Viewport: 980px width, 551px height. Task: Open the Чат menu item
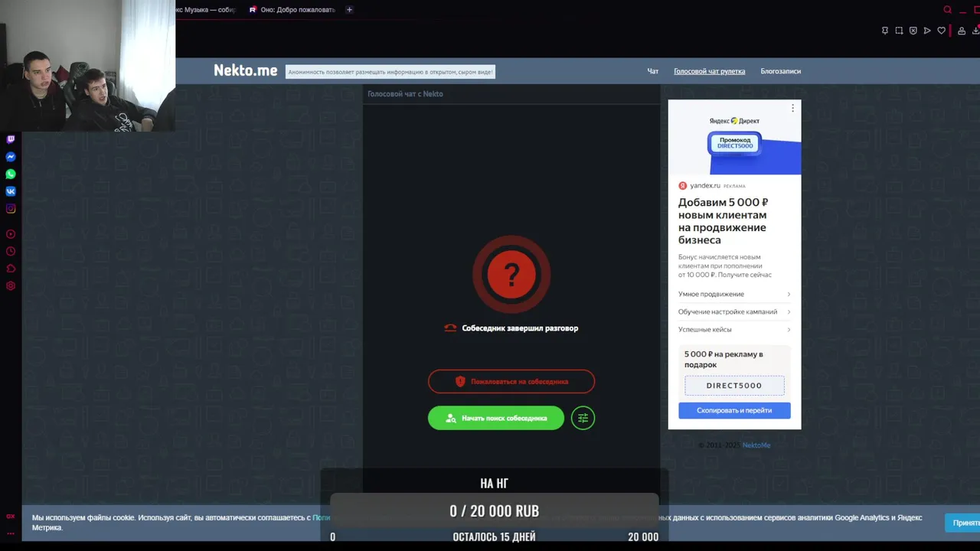(653, 71)
